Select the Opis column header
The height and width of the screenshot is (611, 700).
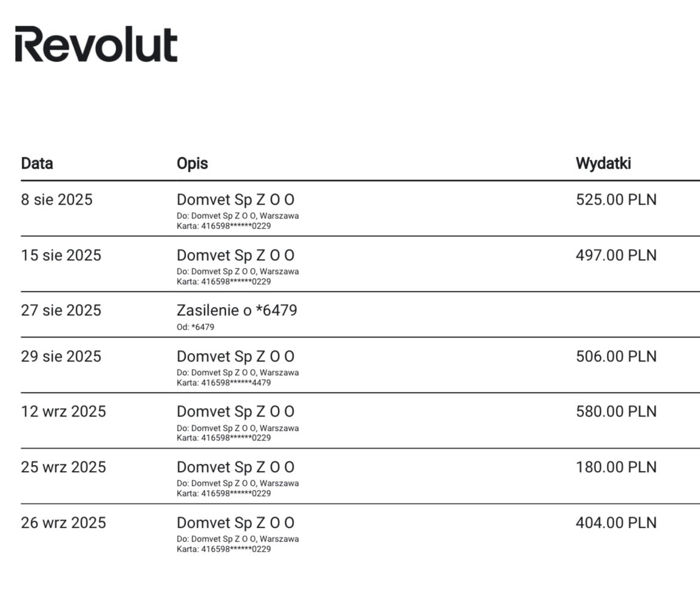coord(193,163)
